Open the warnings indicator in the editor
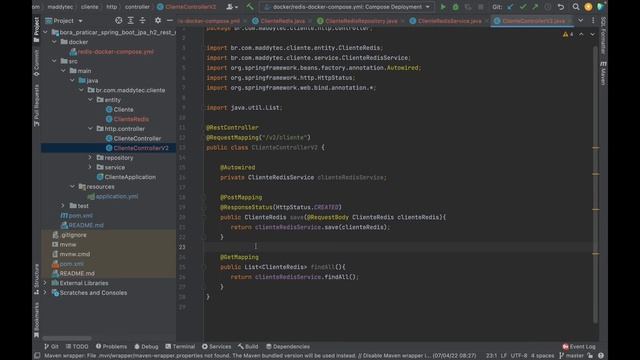This screenshot has width=640, height=360. tap(568, 34)
